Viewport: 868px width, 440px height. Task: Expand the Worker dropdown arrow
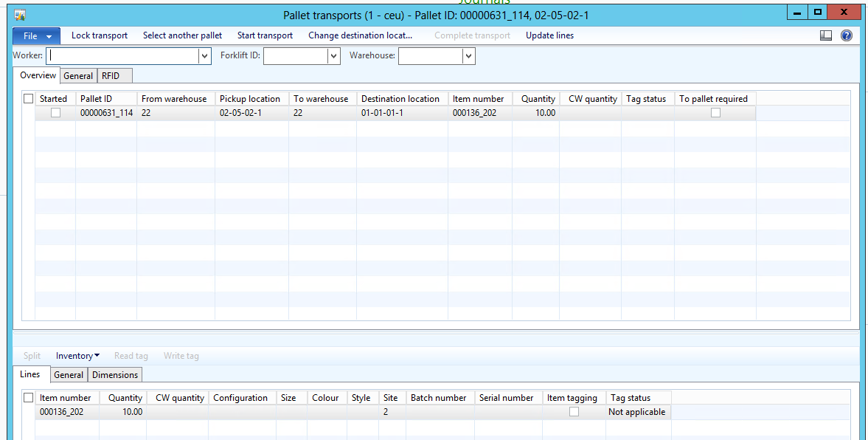coord(204,56)
